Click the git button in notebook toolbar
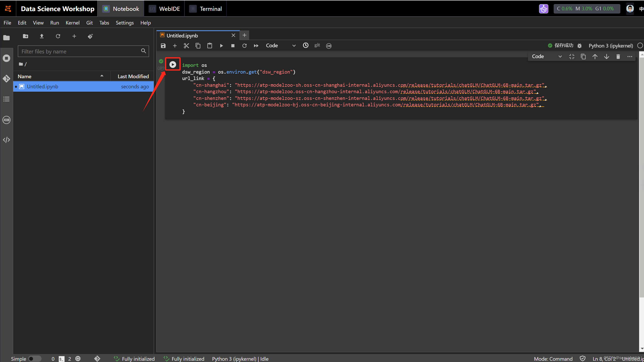Viewport: 644px width, 362px height. pyautogui.click(x=317, y=45)
